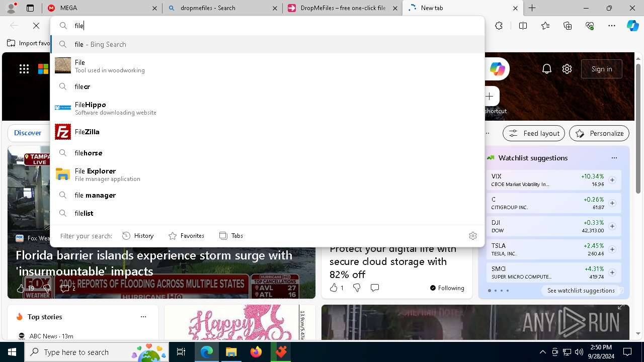Image resolution: width=644 pixels, height=362 pixels.
Task: Select the filehorse suggestion
Action: click(267, 153)
